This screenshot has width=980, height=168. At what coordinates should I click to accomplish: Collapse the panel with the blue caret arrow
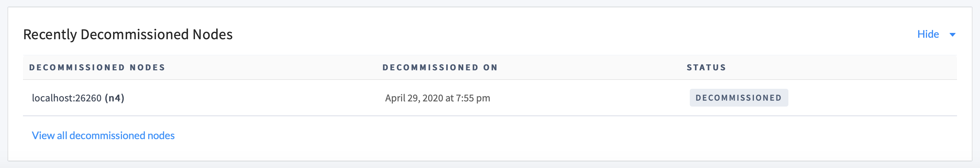tap(952, 34)
